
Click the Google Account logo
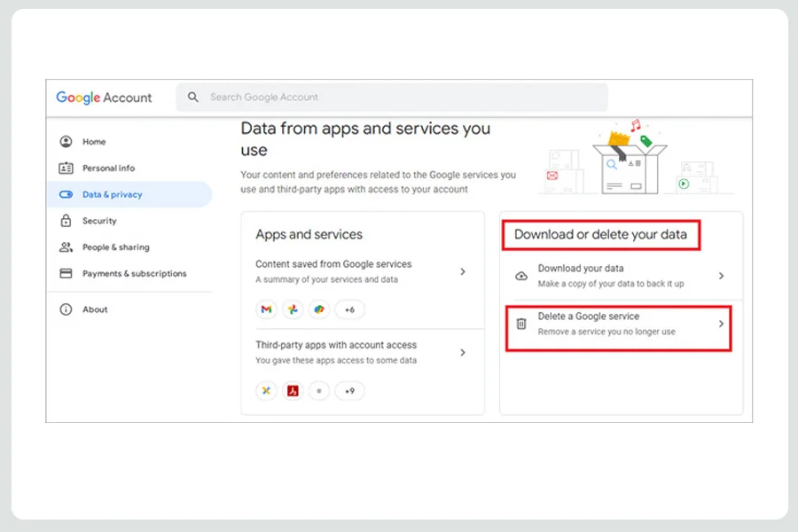click(x=104, y=98)
